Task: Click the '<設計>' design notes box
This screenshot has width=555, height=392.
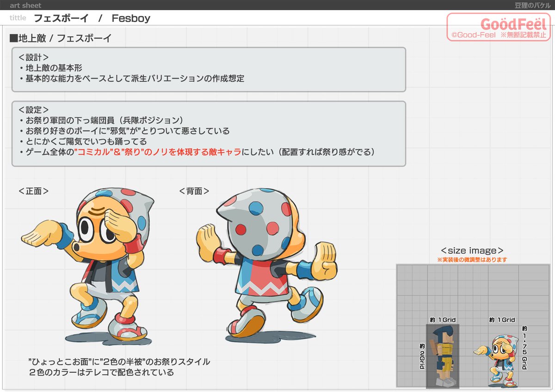Action: point(208,69)
